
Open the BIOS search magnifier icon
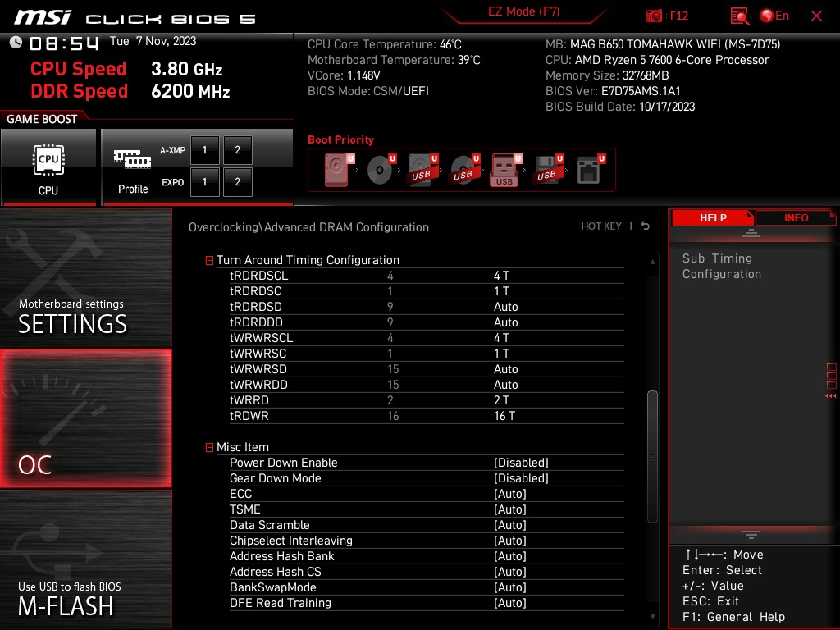click(740, 16)
